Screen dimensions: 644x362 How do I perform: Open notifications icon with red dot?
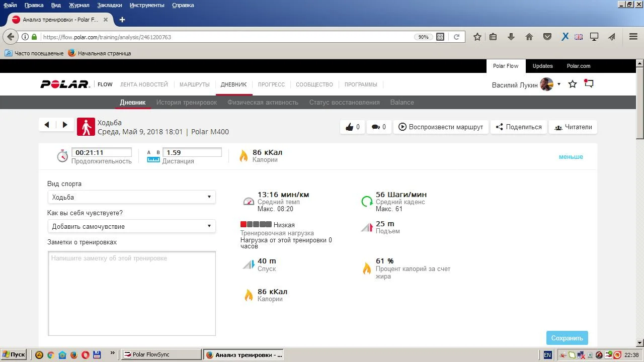pyautogui.click(x=589, y=83)
